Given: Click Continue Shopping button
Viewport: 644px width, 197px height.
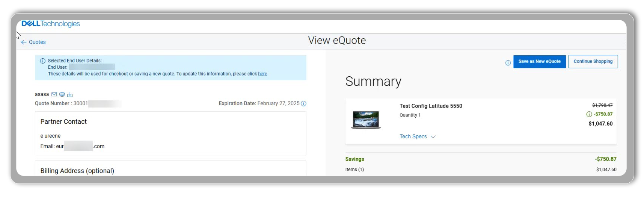Looking at the screenshot, I should point(593,61).
